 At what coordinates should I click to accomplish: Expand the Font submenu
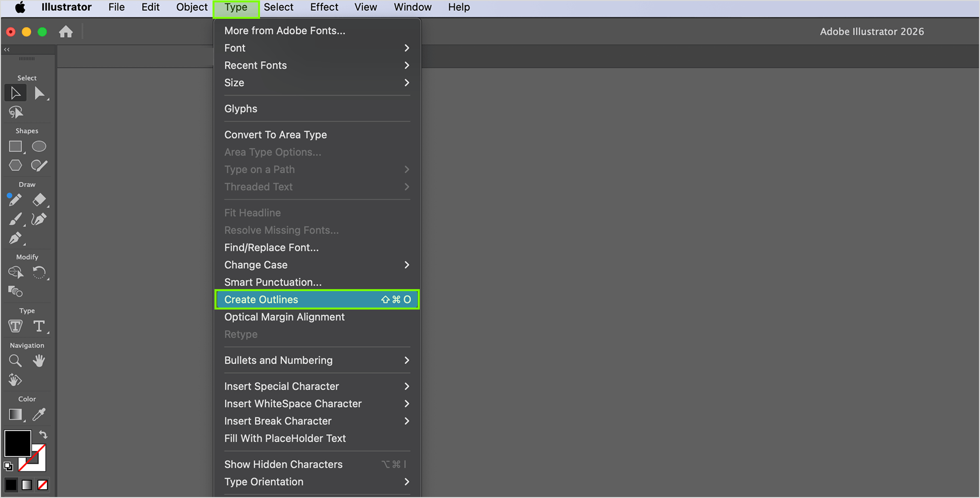[317, 48]
